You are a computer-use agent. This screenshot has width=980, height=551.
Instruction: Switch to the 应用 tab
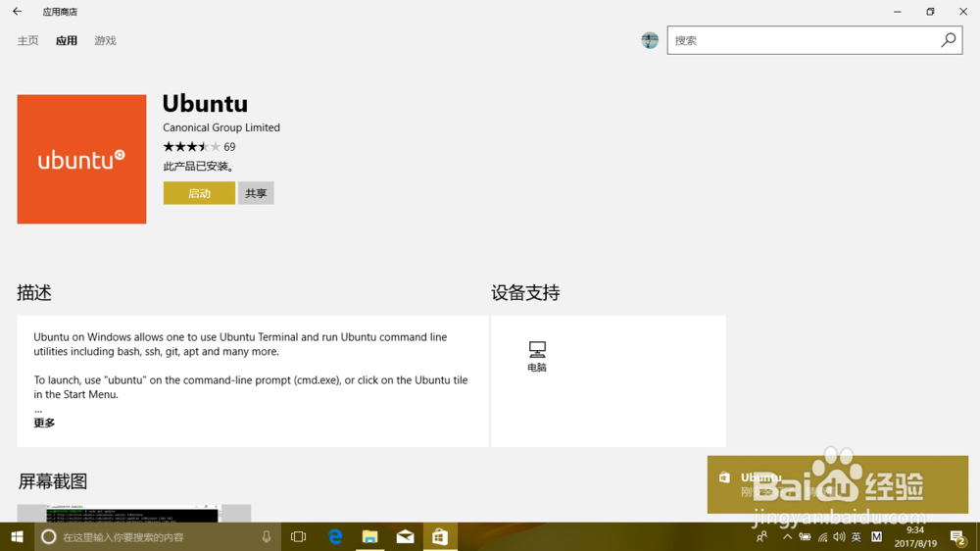click(x=67, y=40)
